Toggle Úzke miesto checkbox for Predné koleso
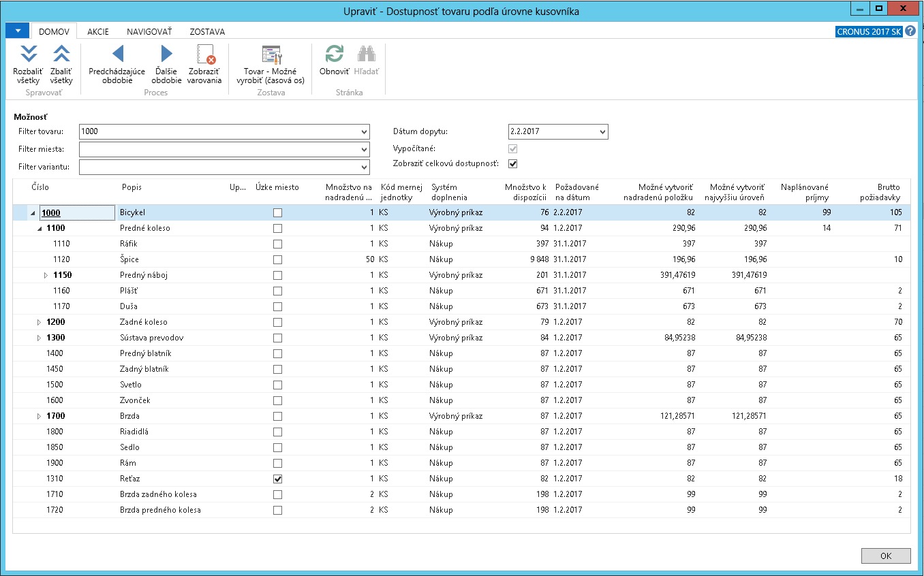This screenshot has height=576, width=924. (x=277, y=228)
